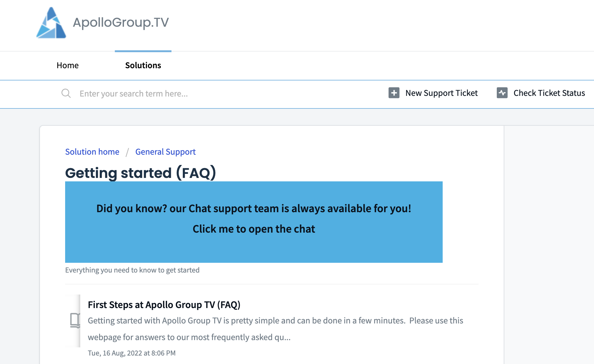The height and width of the screenshot is (364, 594).
Task: Click the New Support Ticket plus icon
Action: pos(394,93)
